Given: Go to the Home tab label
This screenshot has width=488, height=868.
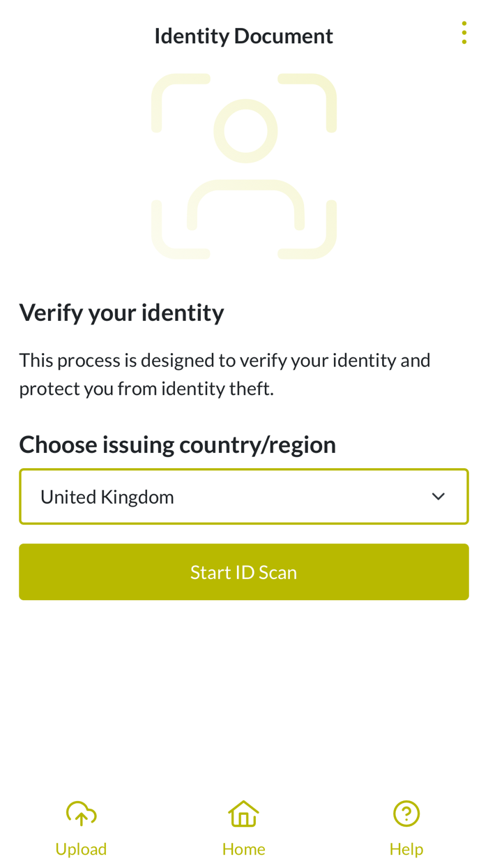Looking at the screenshot, I should (243, 849).
